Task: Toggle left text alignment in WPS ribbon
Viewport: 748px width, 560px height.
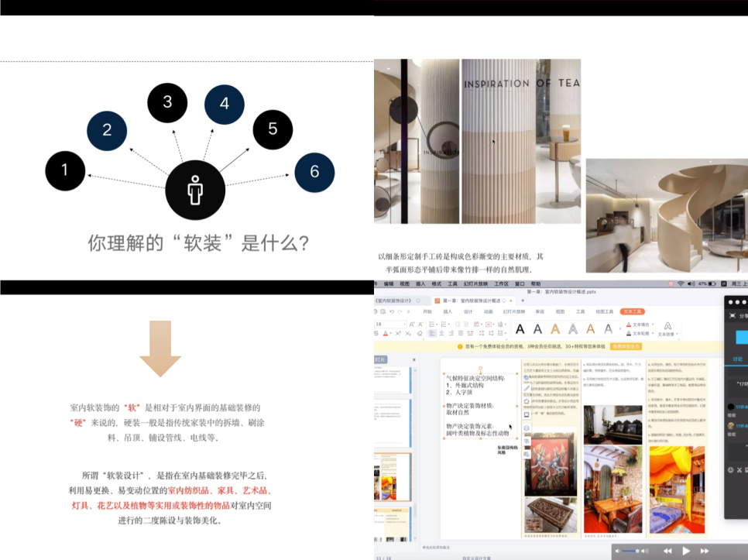Action: coord(432,333)
